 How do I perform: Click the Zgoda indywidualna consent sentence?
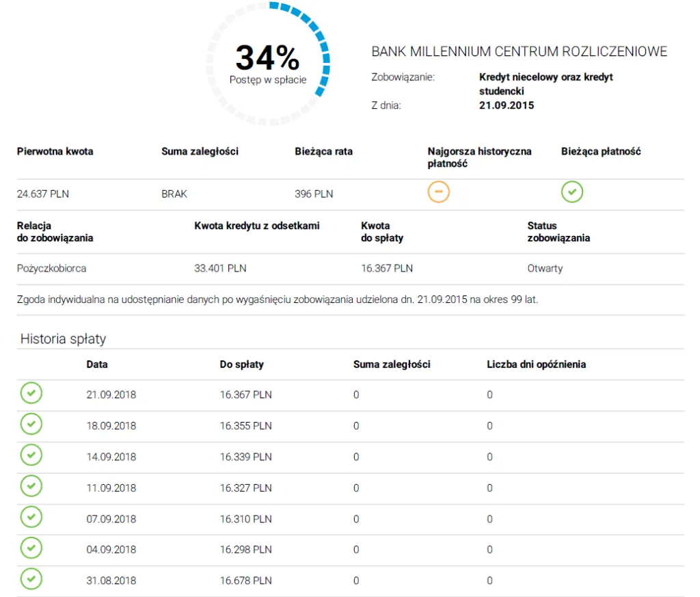click(278, 300)
